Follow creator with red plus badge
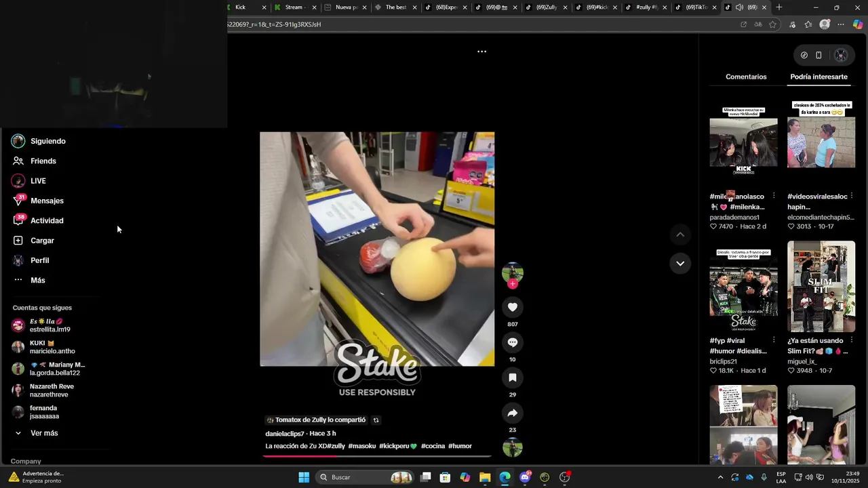Image resolution: width=868 pixels, height=488 pixels. pyautogui.click(x=513, y=284)
